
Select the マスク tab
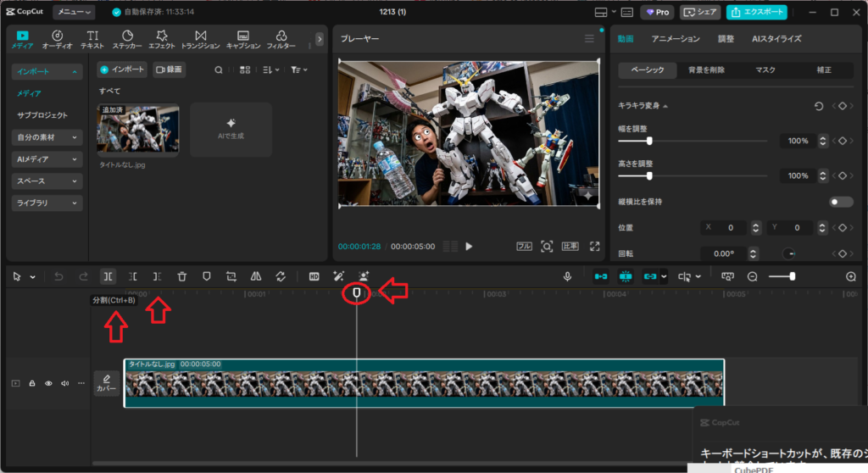[765, 70]
